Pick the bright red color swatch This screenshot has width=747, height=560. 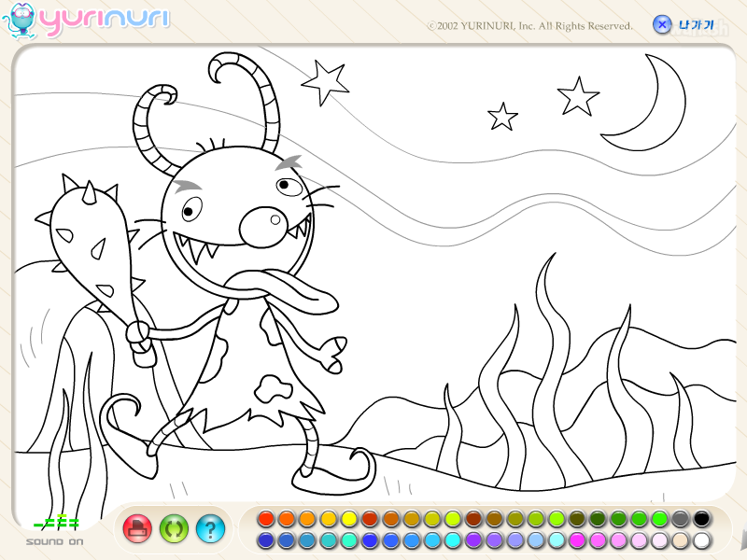tap(266, 519)
